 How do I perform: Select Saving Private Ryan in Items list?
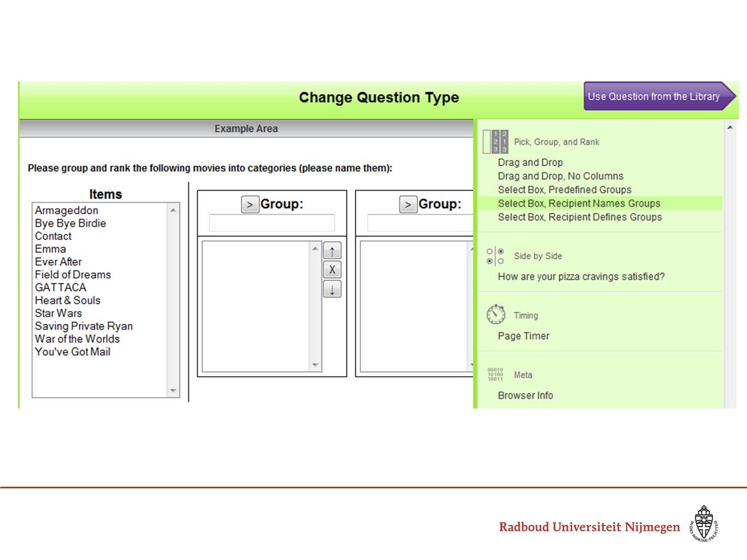click(x=84, y=326)
